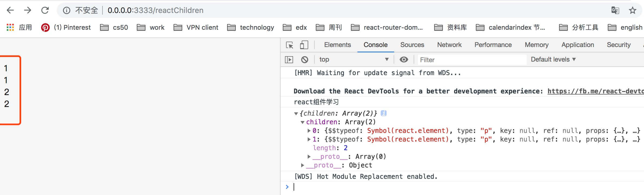
Task: Clear the console
Action: click(x=305, y=59)
